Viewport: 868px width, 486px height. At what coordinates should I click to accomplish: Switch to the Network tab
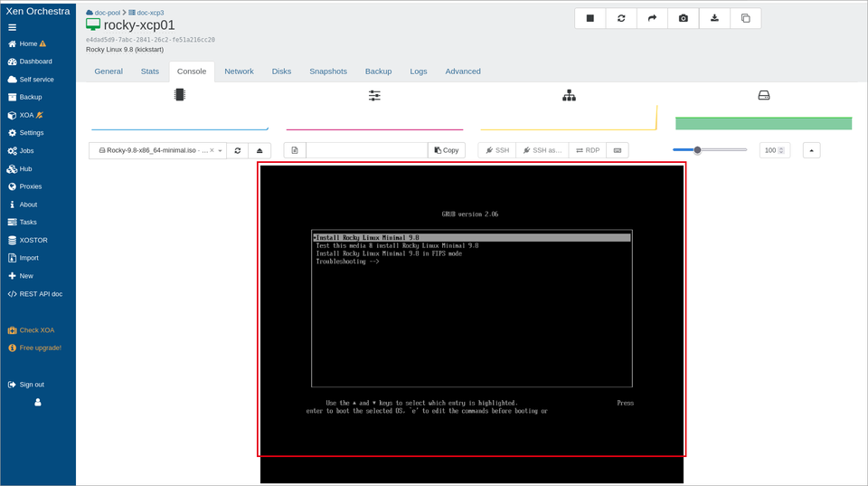[x=239, y=71]
